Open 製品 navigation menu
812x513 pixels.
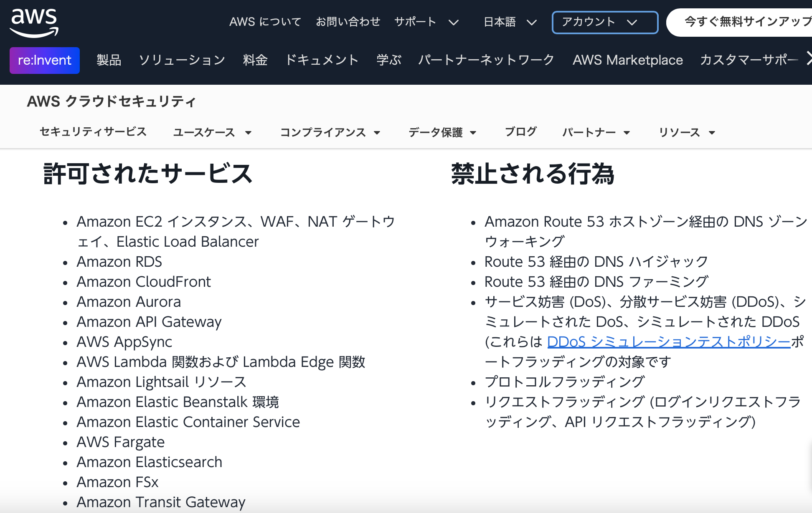109,60
